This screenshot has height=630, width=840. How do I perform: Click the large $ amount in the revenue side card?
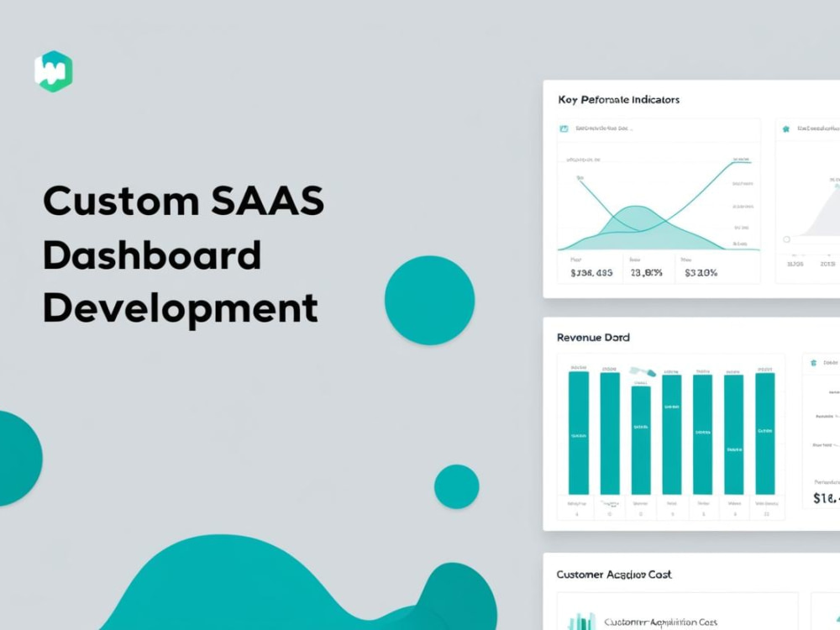pyautogui.click(x=826, y=499)
